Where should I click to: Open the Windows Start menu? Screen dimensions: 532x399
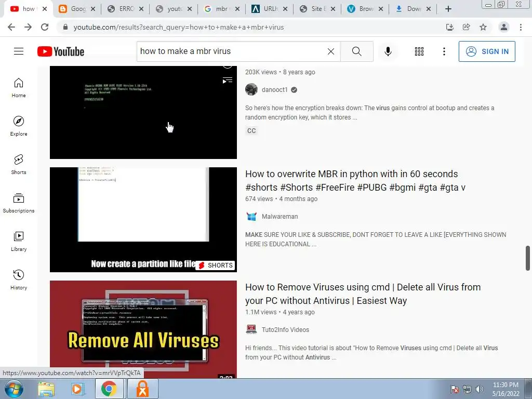pos(14,389)
